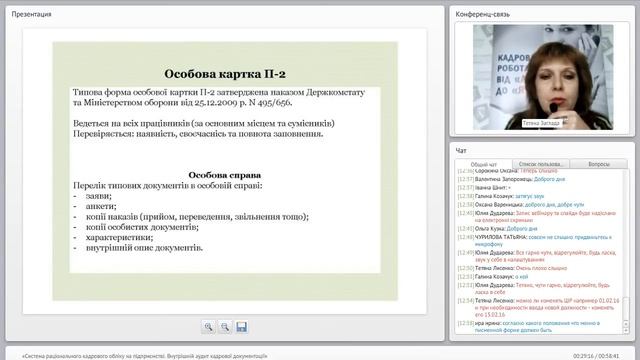Click the chat scrollbar down arrow
Screen dimensions: 640x360
626,330
